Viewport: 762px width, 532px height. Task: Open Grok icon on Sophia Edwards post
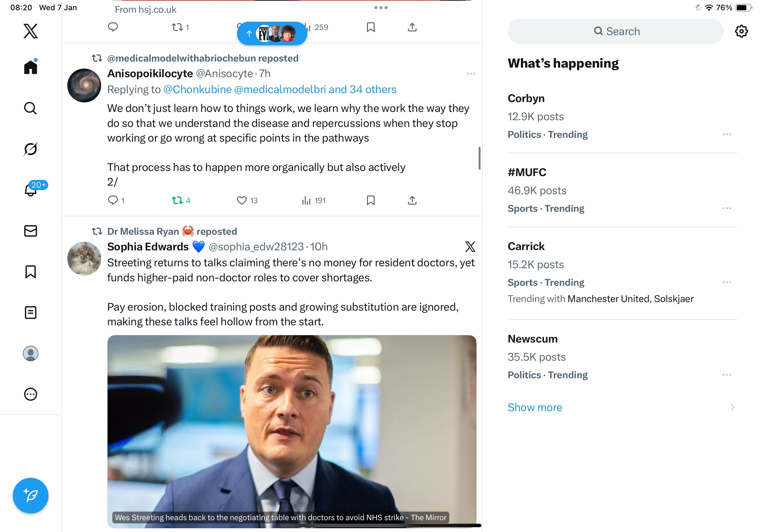click(x=470, y=247)
